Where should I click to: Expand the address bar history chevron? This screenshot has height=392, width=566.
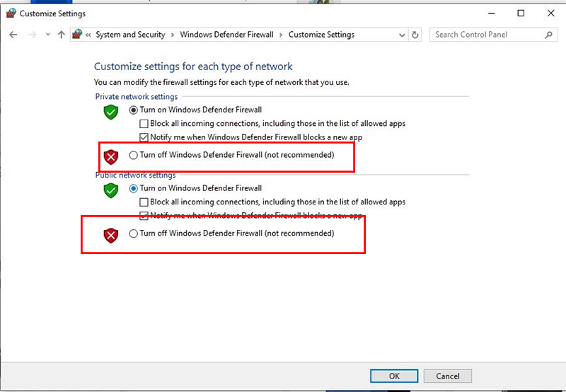(x=402, y=35)
